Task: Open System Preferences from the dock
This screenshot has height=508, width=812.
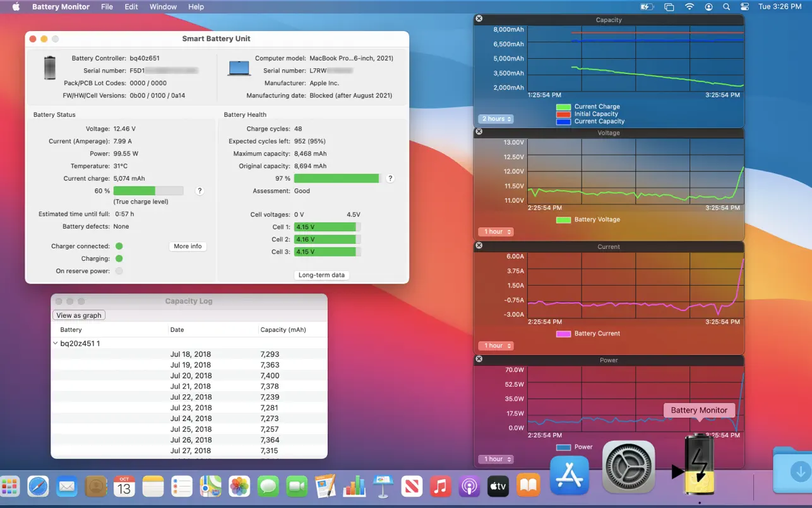Action: (628, 467)
